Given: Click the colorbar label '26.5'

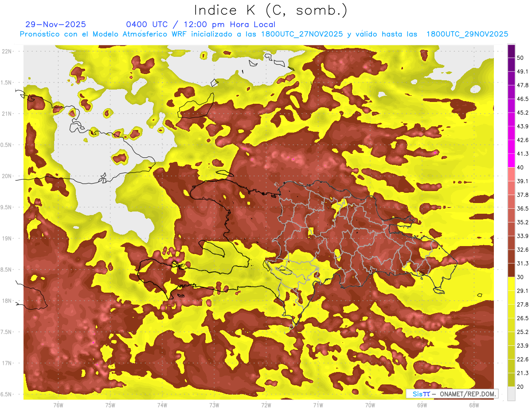Looking at the screenshot, I should (x=523, y=318).
